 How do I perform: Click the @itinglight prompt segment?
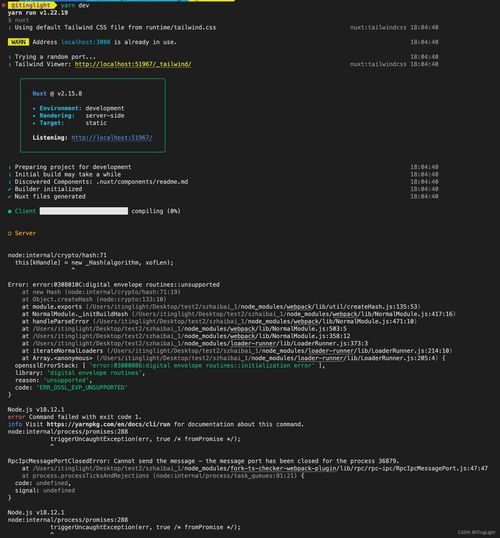tap(31, 5)
